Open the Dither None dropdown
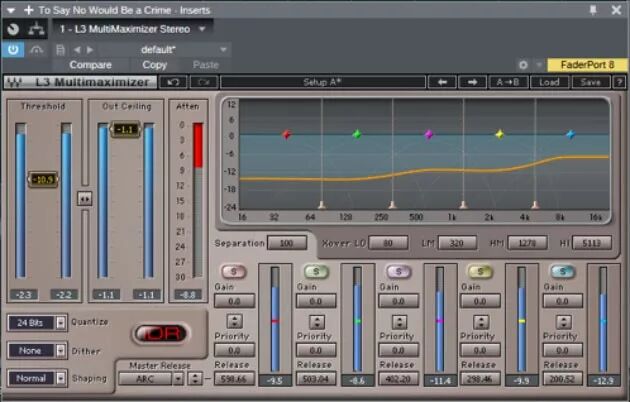 (x=37, y=351)
